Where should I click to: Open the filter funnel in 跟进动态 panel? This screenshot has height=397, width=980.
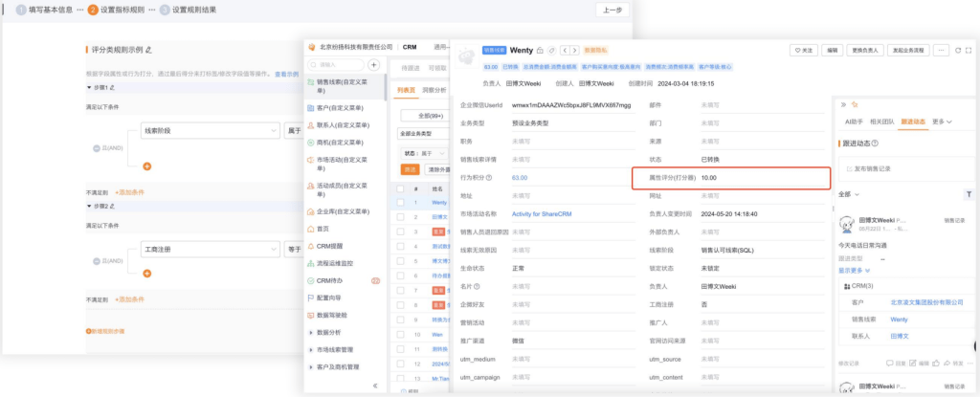[x=968, y=193]
